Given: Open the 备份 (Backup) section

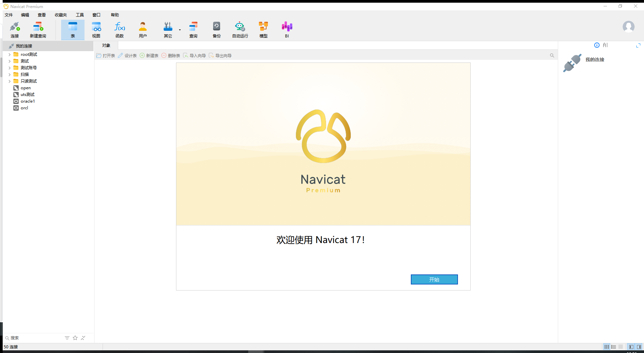Looking at the screenshot, I should point(217,30).
